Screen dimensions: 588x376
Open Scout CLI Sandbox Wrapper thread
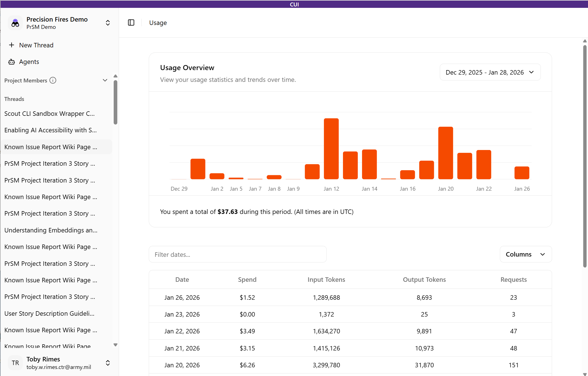[50, 114]
